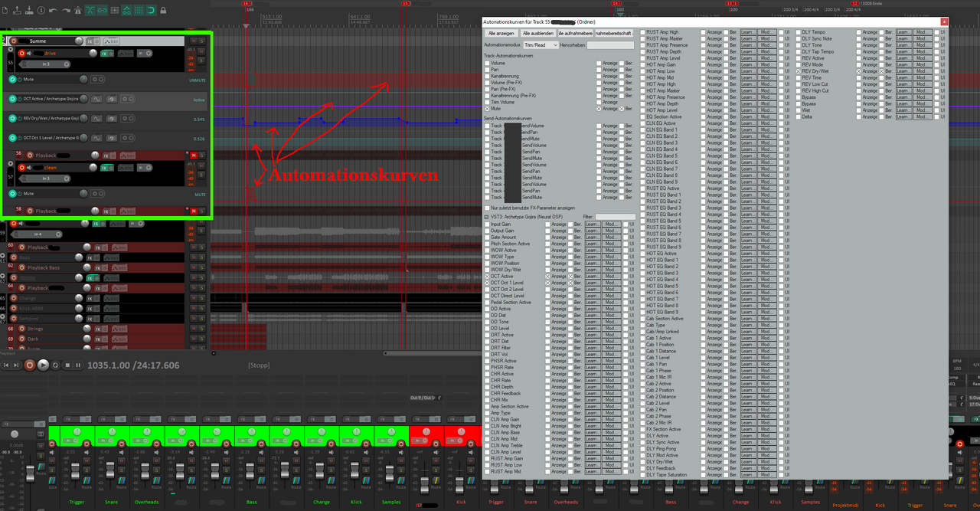Select the Playback Bass track name
980x511 pixels.
click(x=44, y=268)
